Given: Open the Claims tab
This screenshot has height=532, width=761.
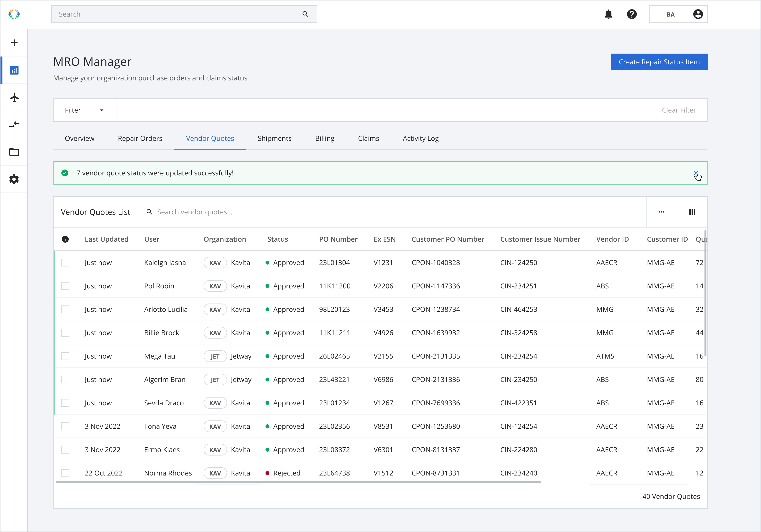Looking at the screenshot, I should click(x=368, y=139).
